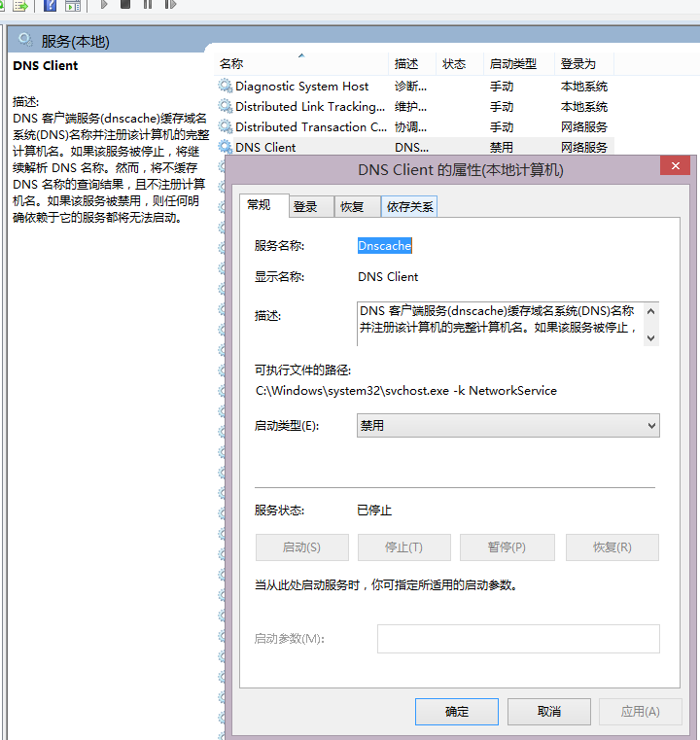This screenshot has height=740, width=700.
Task: Click the description box scroll-up arrow
Action: point(651,311)
